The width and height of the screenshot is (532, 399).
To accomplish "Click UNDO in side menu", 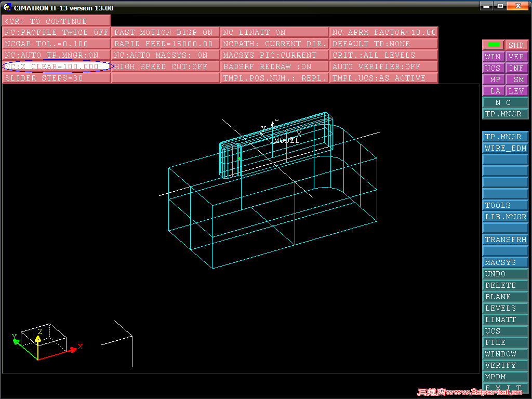I will point(505,274).
